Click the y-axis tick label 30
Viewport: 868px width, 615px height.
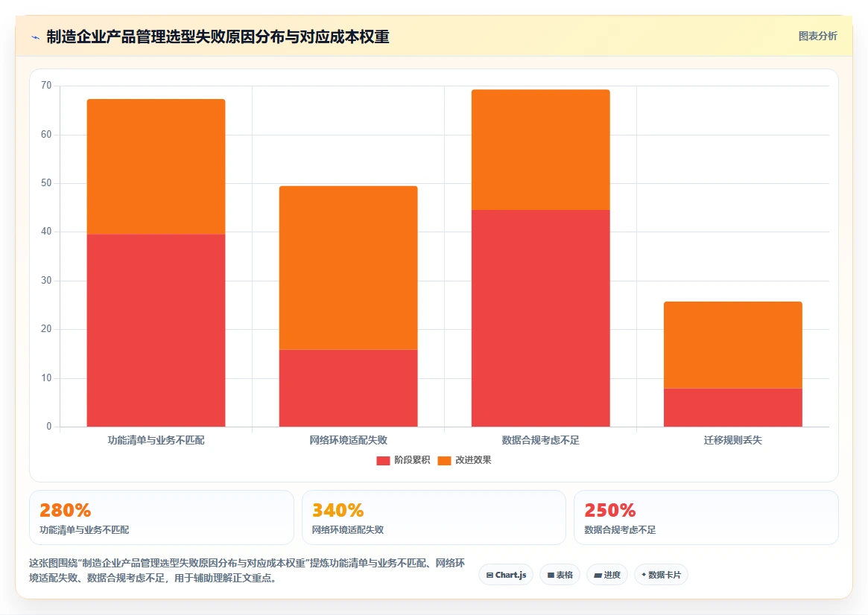(46, 281)
